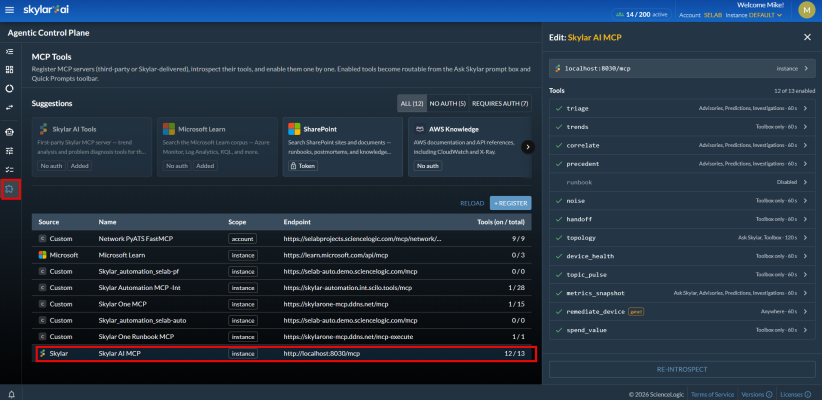Click the Custom icon in Network PyATS FastMCP row
The height and width of the screenshot is (400, 822).
point(42,239)
